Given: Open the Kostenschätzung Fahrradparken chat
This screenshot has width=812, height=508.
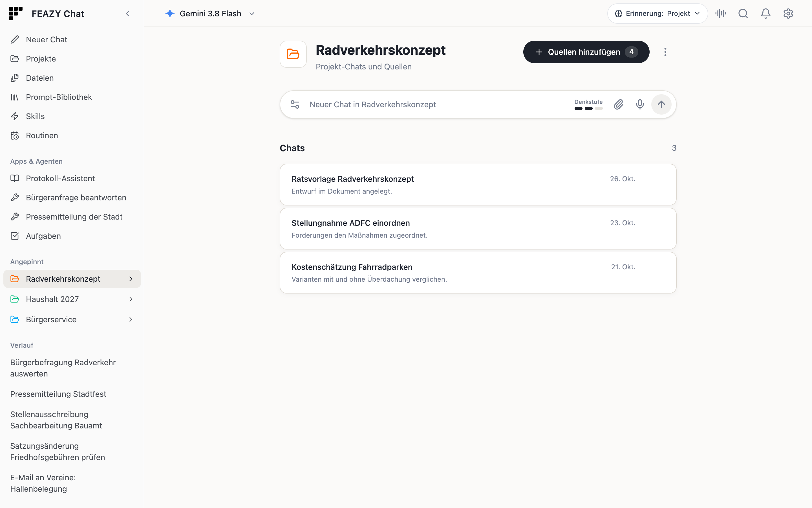Looking at the screenshot, I should [478, 273].
